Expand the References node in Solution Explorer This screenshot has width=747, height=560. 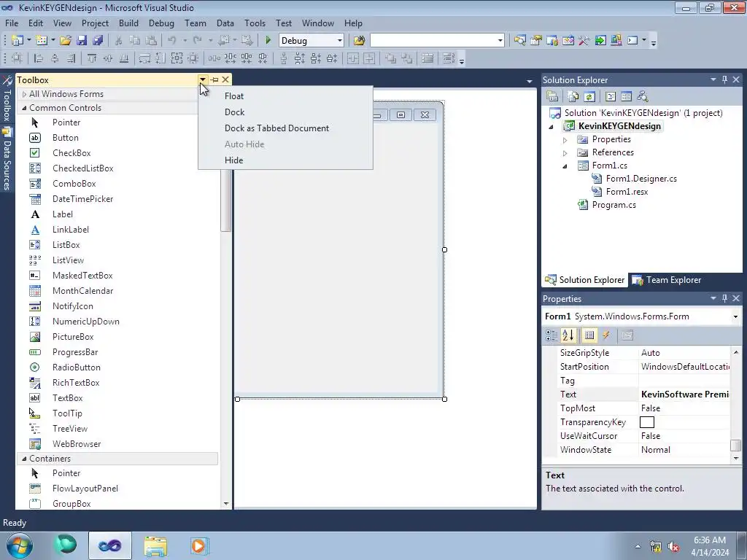(x=565, y=153)
